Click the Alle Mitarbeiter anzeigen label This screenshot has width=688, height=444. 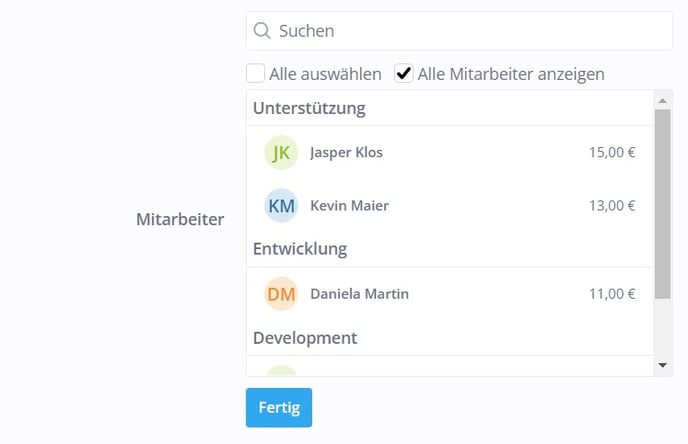pyautogui.click(x=511, y=74)
